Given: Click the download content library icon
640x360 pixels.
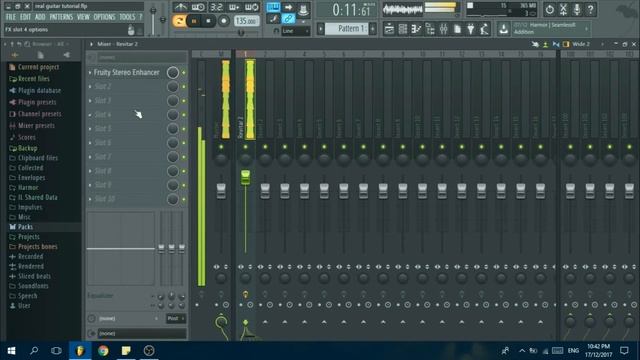Looking at the screenshot, I should click(504, 29).
